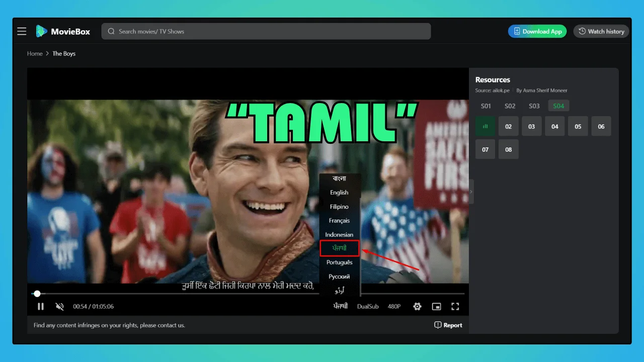
Task: Select اردو subtitles
Action: point(340,291)
